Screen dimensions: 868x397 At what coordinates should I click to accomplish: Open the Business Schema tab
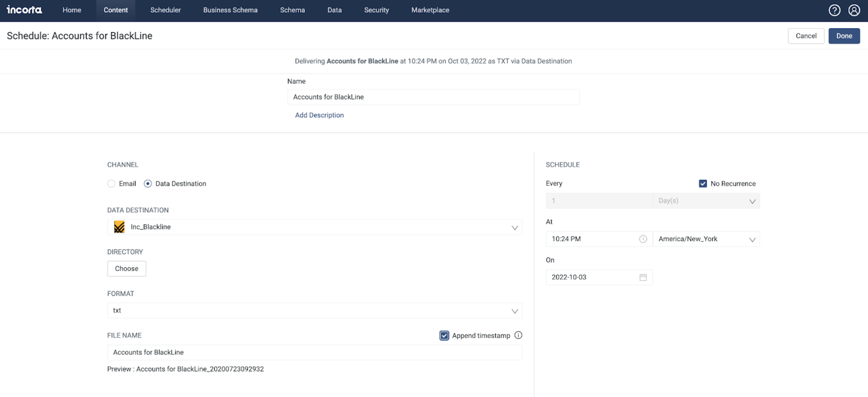230,10
